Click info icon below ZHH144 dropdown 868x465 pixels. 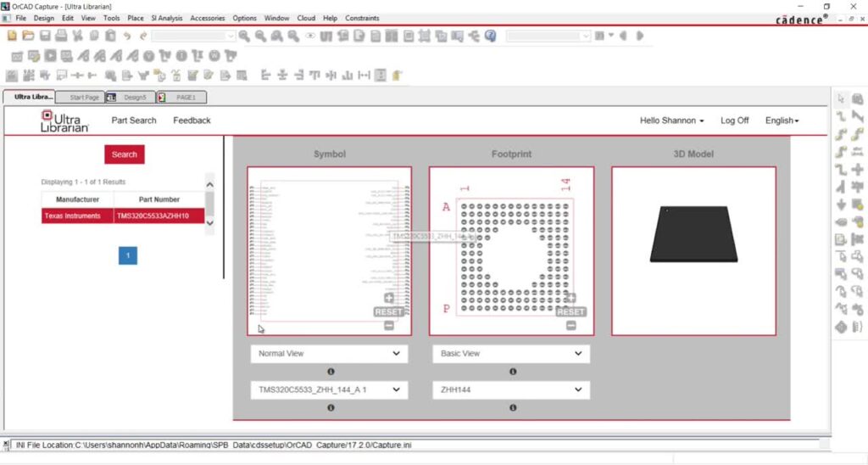tap(513, 408)
